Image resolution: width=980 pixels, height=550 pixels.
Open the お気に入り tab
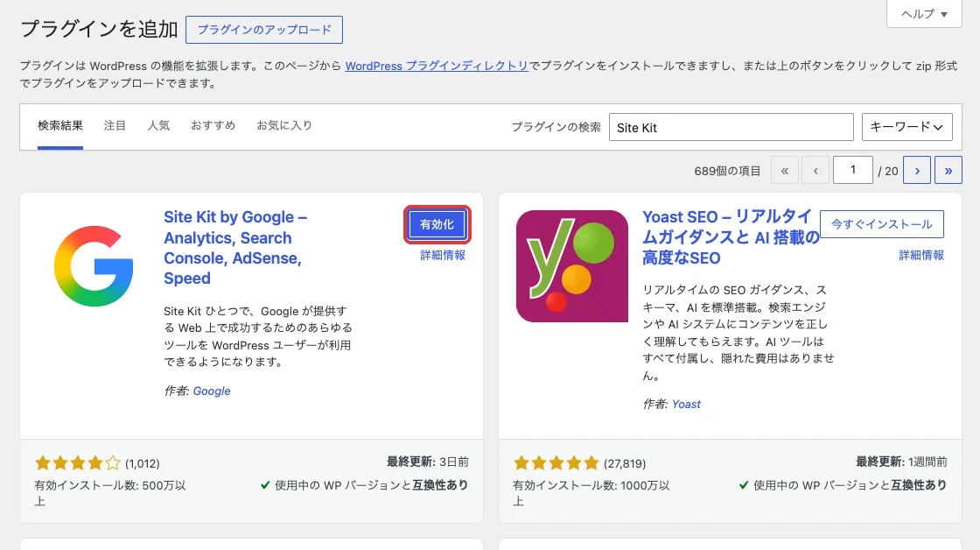pos(284,126)
